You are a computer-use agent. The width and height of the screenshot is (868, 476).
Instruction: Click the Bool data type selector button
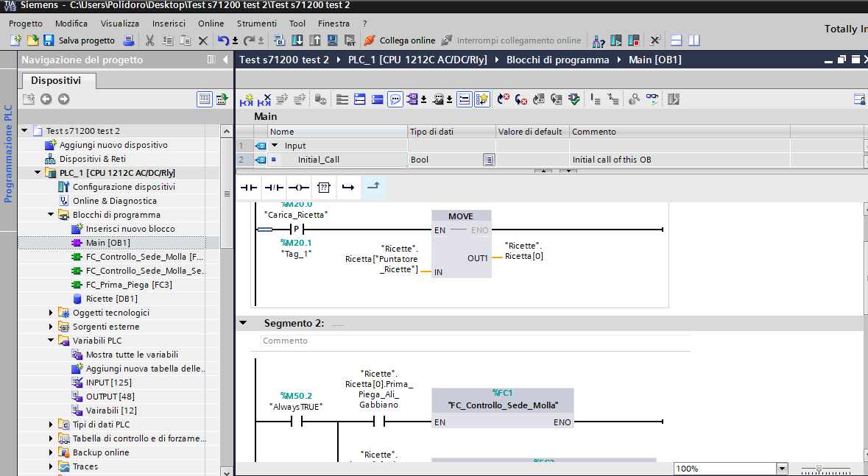click(x=488, y=160)
